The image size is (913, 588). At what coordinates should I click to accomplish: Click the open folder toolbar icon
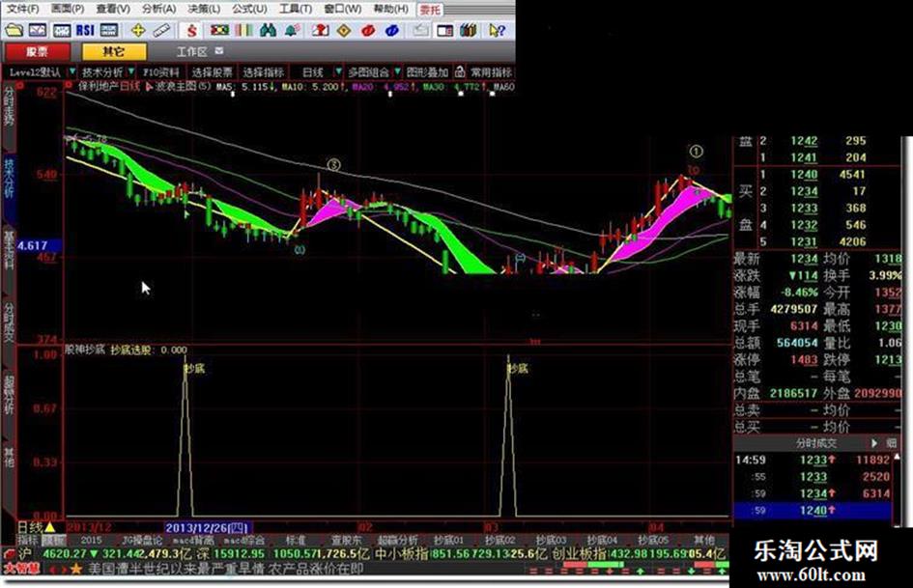click(14, 30)
